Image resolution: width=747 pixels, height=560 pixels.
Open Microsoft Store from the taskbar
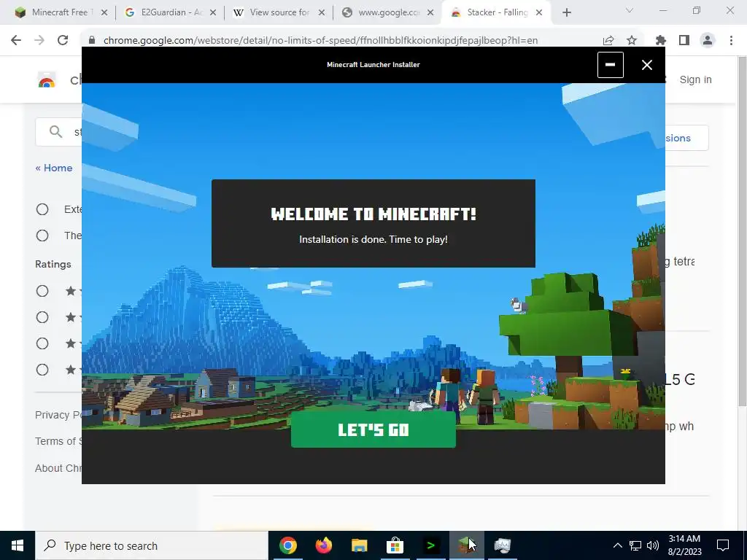tap(395, 545)
